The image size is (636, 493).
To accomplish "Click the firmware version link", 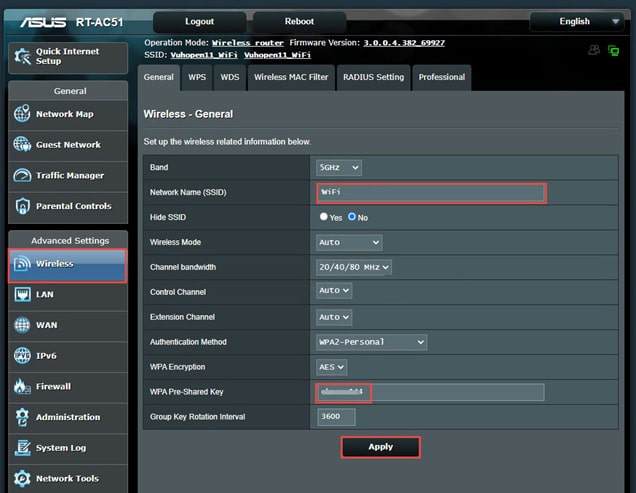I will point(403,43).
